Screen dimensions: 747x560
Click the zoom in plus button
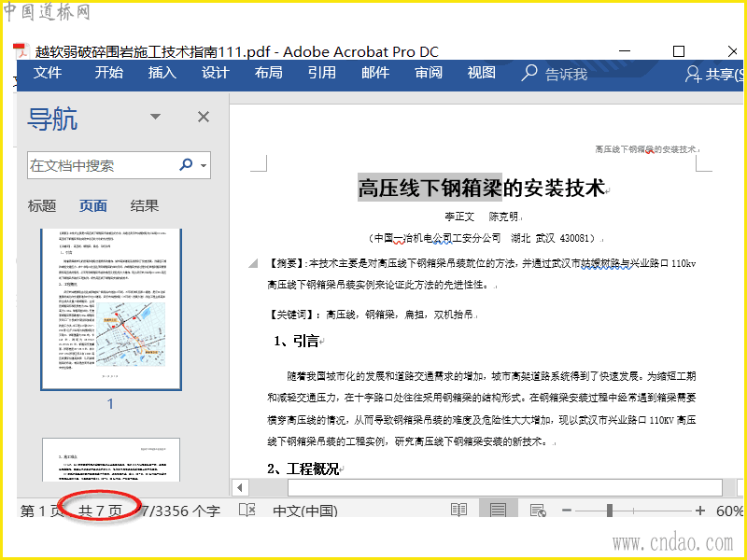tap(700, 511)
